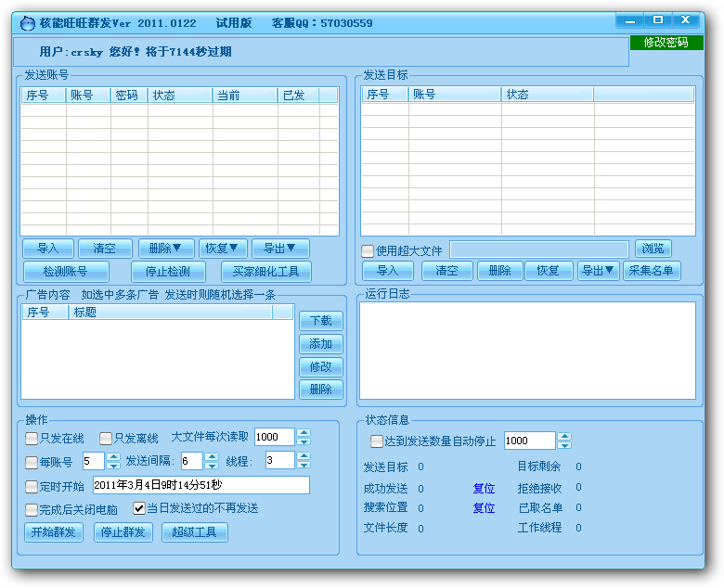Decrease 发送间隔 stepper

(212, 466)
